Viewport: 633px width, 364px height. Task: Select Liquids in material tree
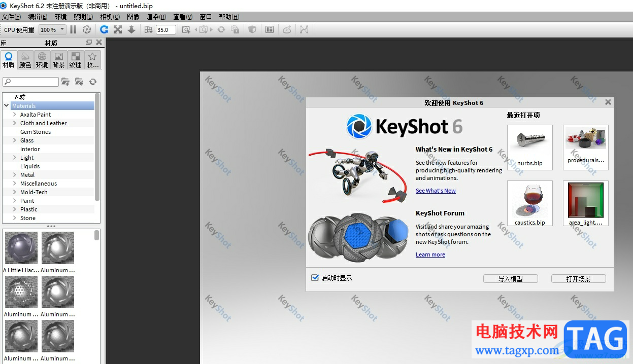click(30, 166)
